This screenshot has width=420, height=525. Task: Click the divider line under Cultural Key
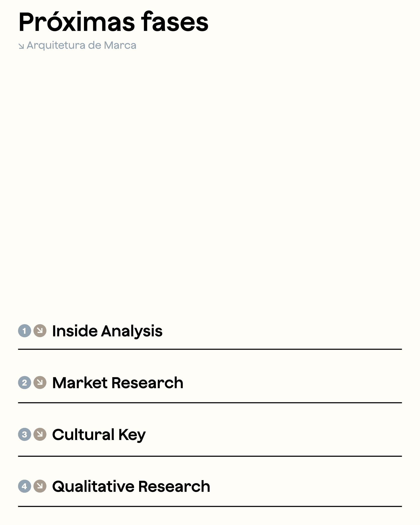(210, 456)
